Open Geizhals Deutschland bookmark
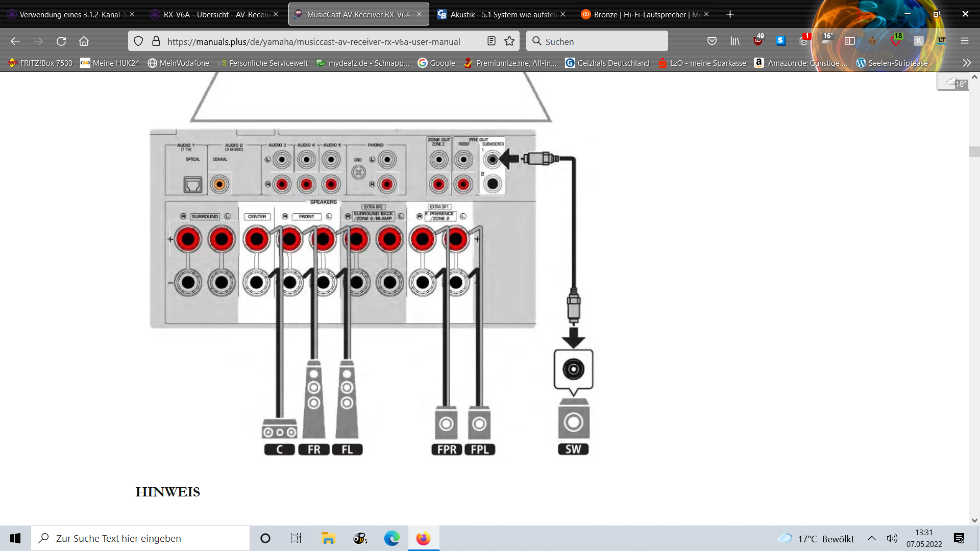980x551 pixels. click(607, 63)
